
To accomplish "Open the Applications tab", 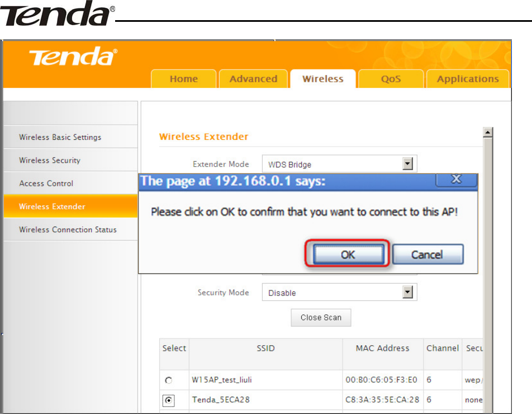I will click(x=468, y=79).
